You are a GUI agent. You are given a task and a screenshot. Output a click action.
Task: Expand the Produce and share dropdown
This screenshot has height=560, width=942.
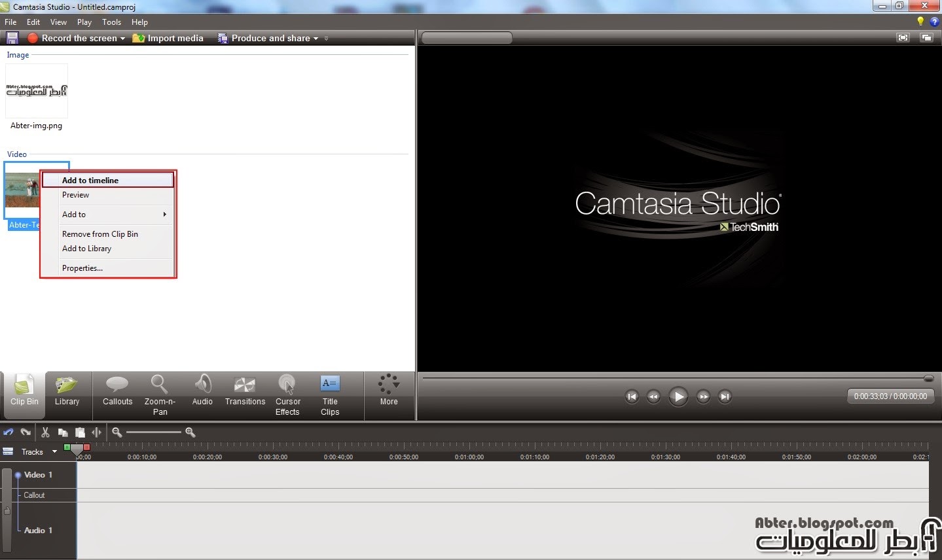coord(316,39)
